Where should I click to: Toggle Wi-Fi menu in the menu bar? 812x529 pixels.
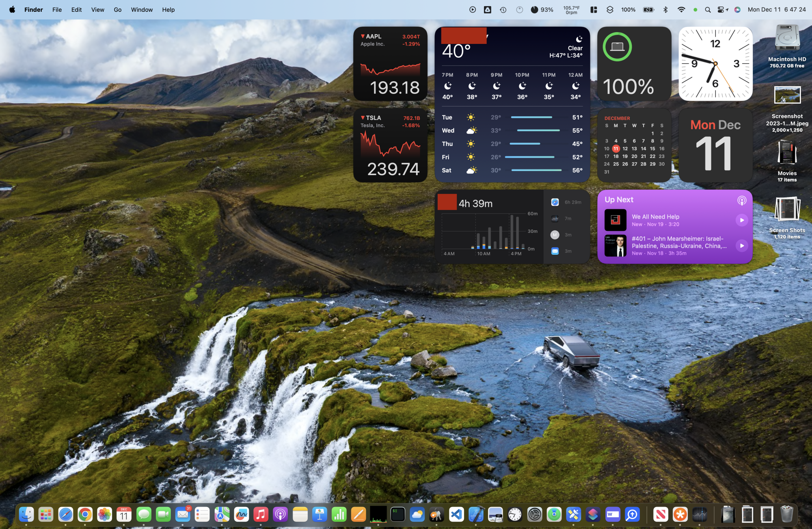point(681,10)
